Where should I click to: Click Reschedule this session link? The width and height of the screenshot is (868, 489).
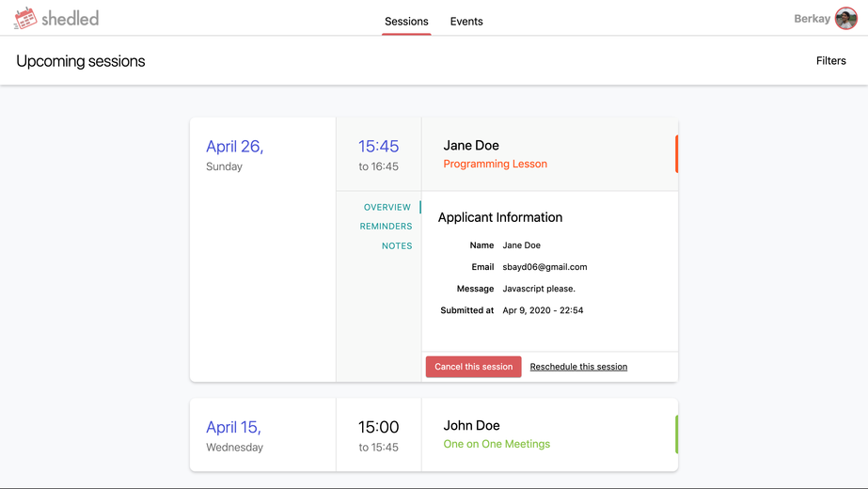coord(578,367)
